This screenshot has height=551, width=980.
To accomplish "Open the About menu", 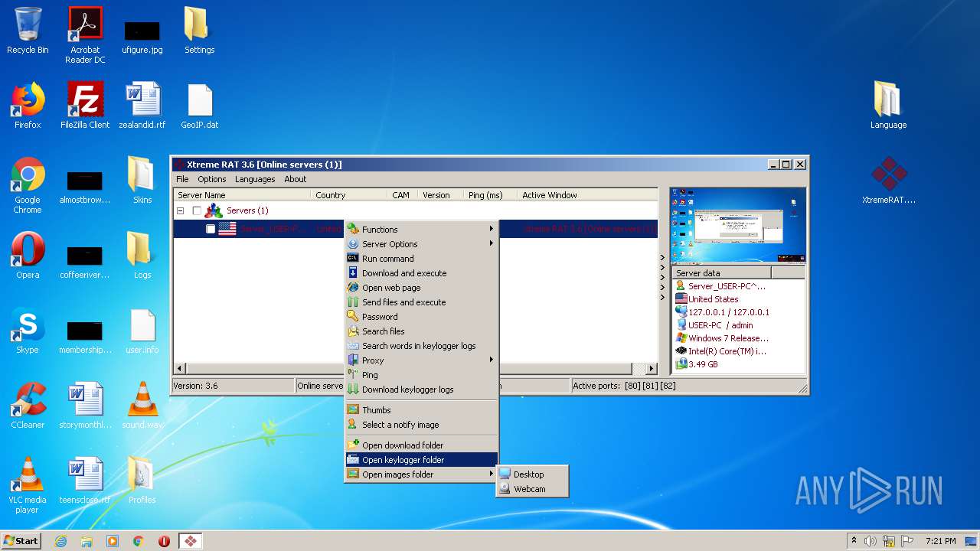I will pos(296,179).
